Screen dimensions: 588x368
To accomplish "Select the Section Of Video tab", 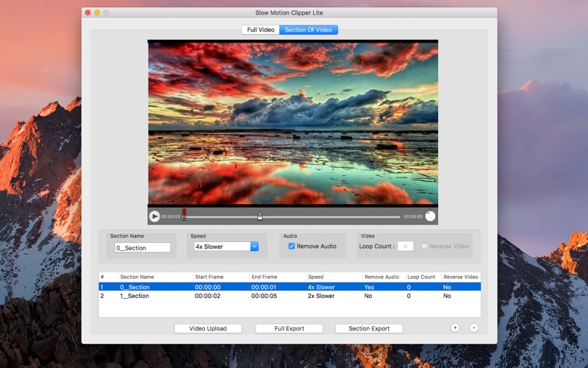I will tap(307, 30).
